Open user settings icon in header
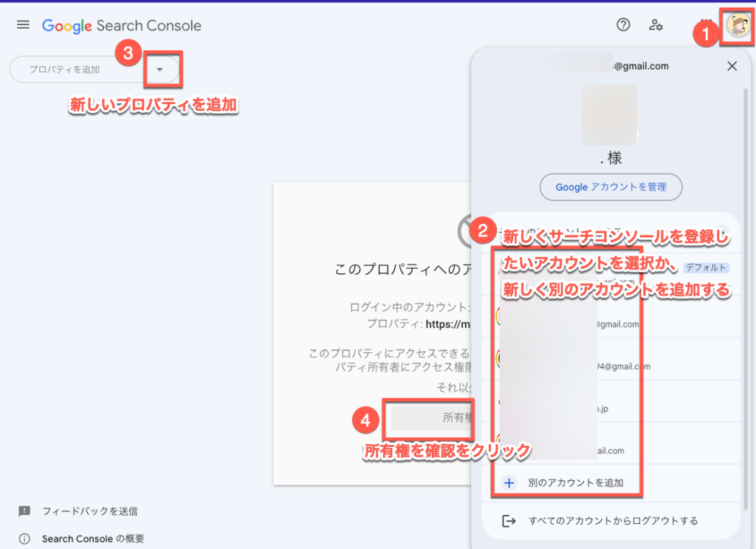The height and width of the screenshot is (549, 756). tap(656, 25)
